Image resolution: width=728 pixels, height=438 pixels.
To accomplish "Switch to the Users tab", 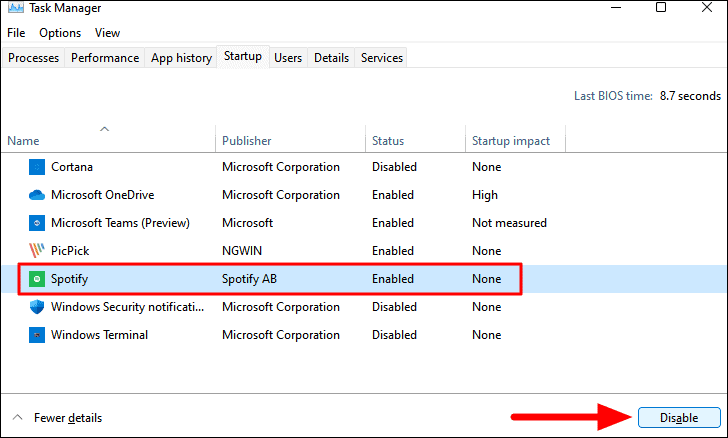I will 288,58.
